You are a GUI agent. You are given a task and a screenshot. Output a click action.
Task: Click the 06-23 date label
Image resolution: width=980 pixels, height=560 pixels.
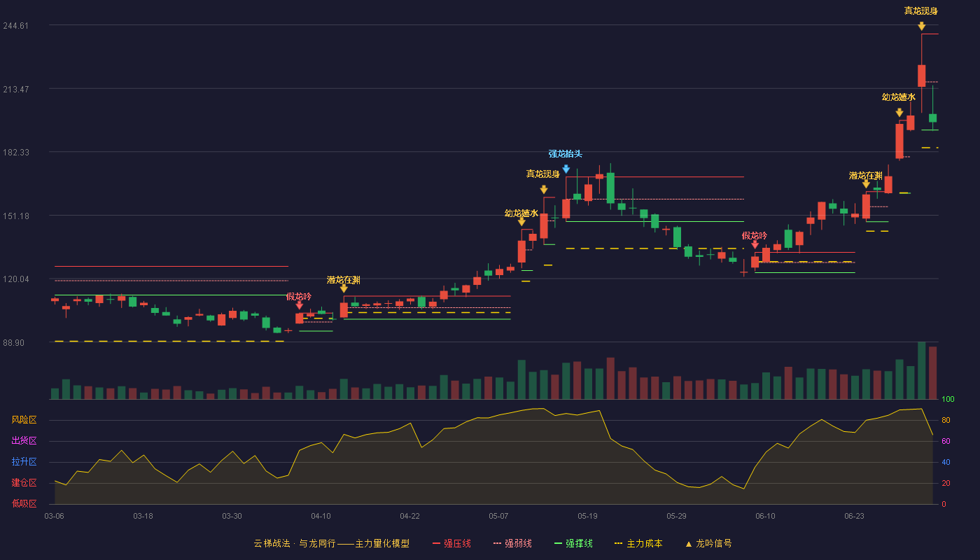[x=854, y=516]
